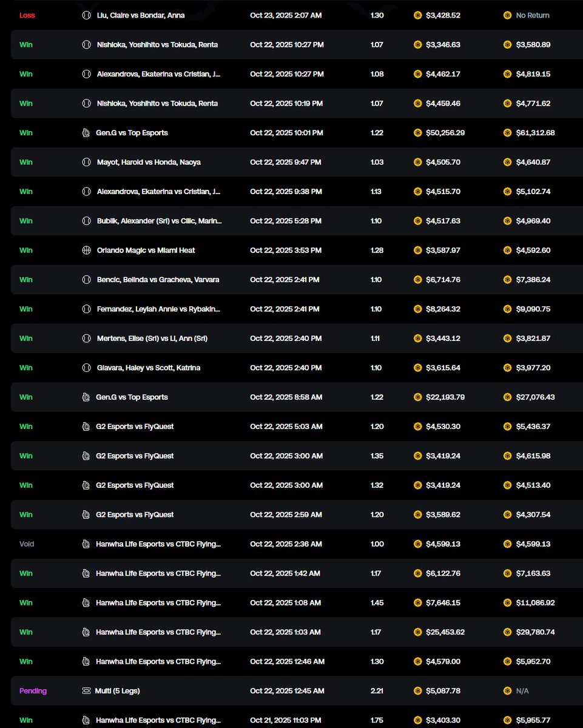Click the Pending status label
The image size is (583, 728).
tap(33, 691)
